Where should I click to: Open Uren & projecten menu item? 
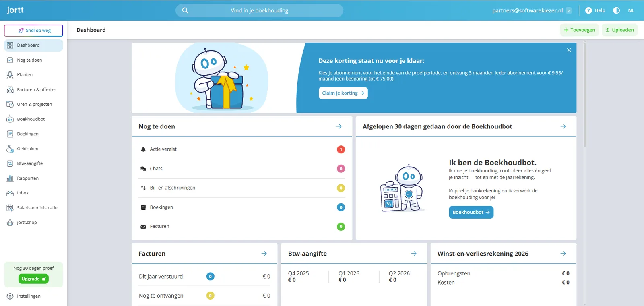pyautogui.click(x=34, y=104)
